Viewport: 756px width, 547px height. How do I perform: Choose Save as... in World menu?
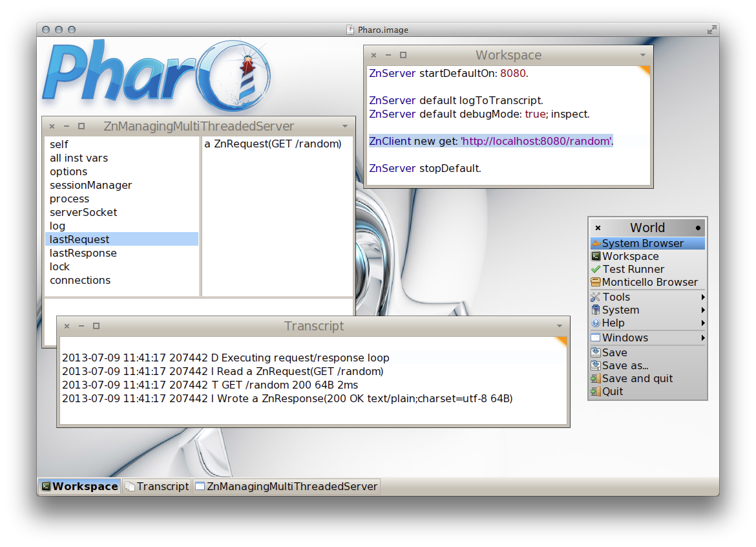pyautogui.click(x=647, y=365)
